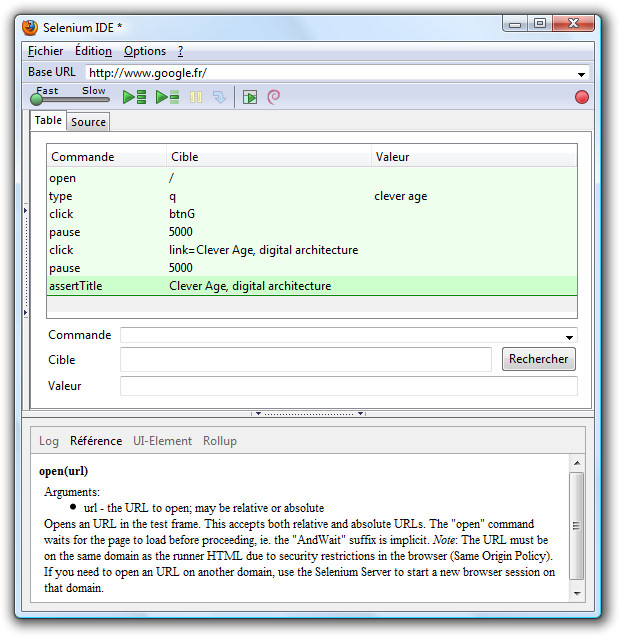Select the assertTitle command row
The height and width of the screenshot is (637, 620).
(312, 286)
